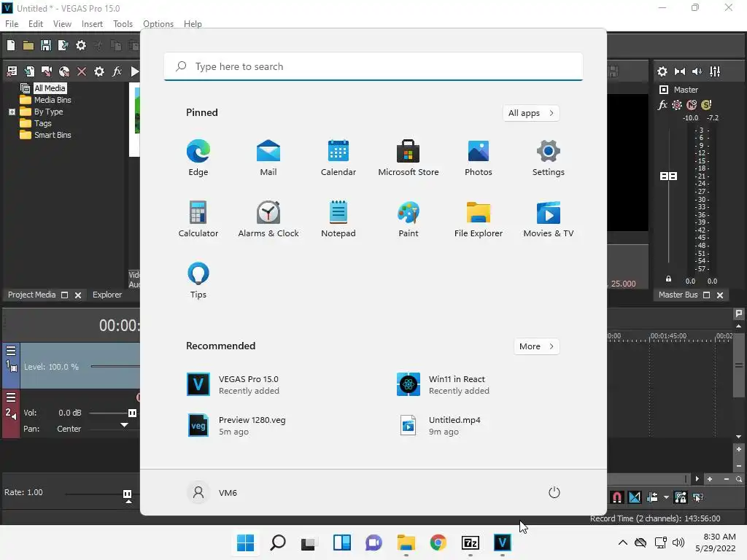Viewport: 747px width, 560px height.
Task: Show hidden system tray icons chevron
Action: (x=622, y=542)
